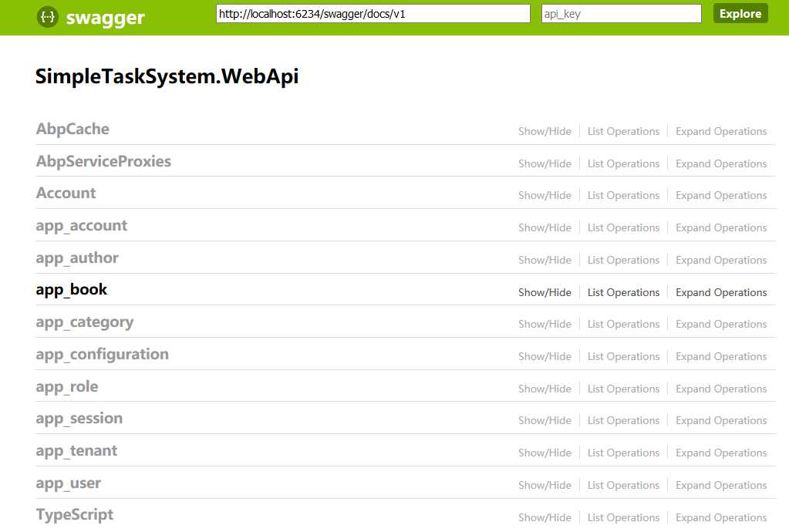Expand Operations for app_author
Image resolution: width=789 pixels, height=532 pixels.
(721, 260)
